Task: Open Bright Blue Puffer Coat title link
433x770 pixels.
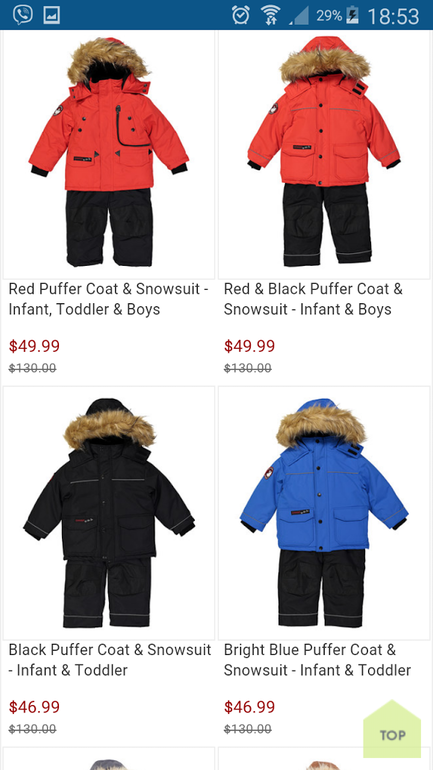Action: (x=317, y=660)
